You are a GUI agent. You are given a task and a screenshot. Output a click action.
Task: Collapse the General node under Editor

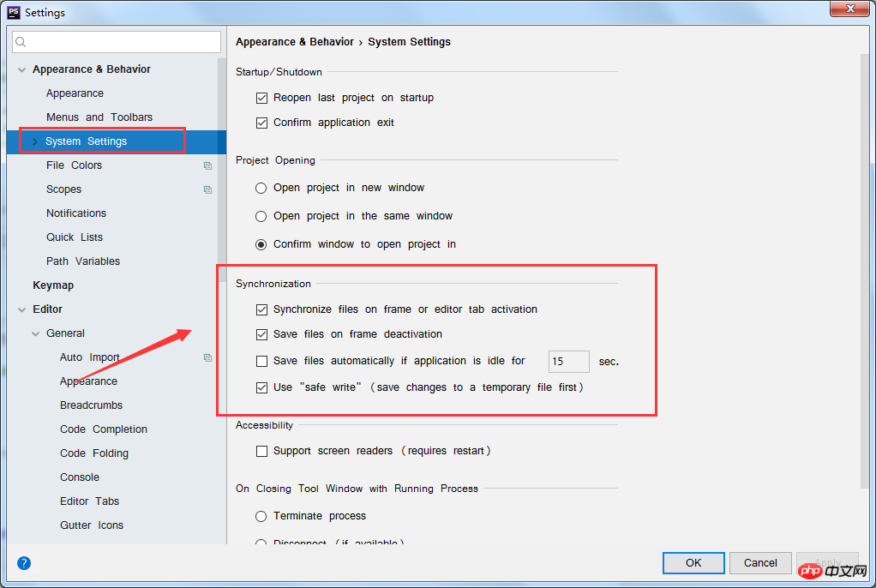[x=35, y=333]
